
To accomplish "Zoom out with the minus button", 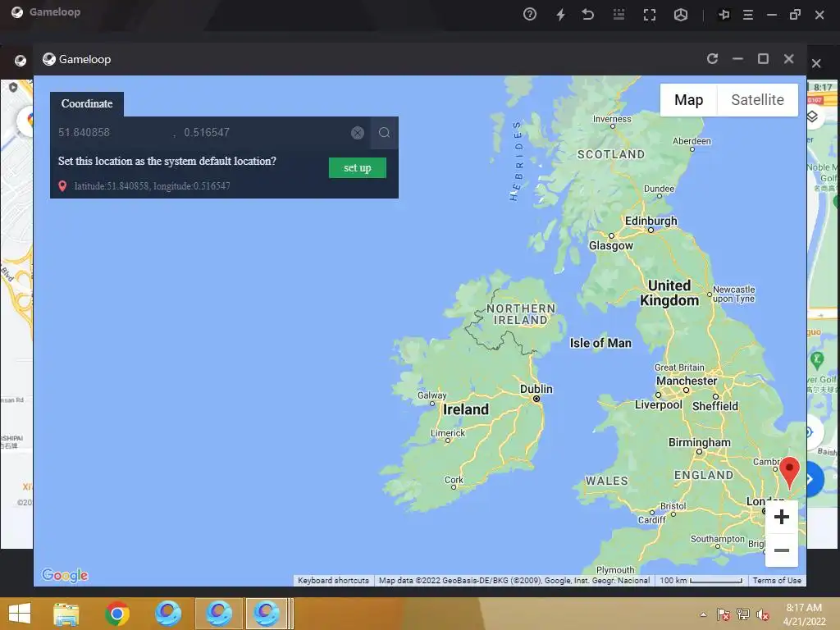I will pyautogui.click(x=782, y=550).
